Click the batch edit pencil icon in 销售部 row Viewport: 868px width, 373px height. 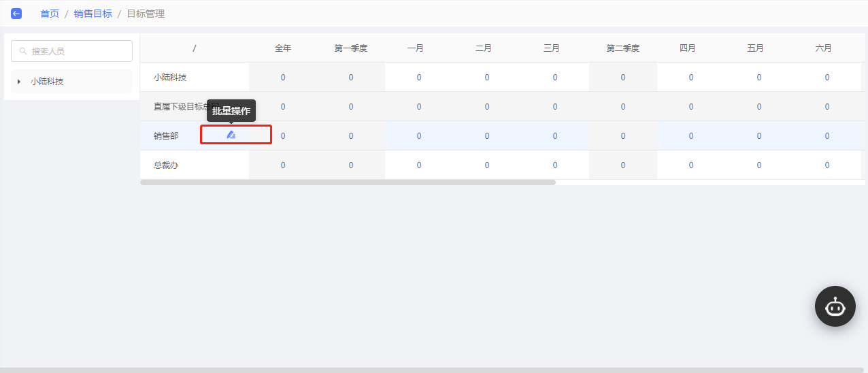231,135
